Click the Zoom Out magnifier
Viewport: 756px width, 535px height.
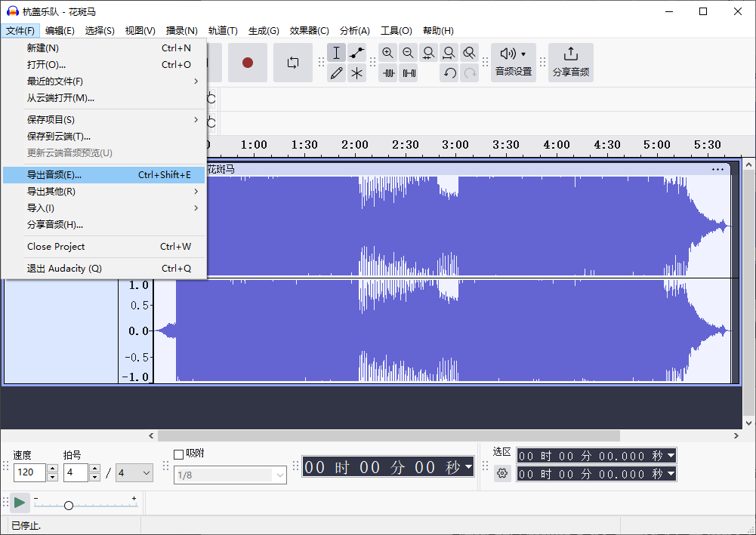(x=409, y=53)
